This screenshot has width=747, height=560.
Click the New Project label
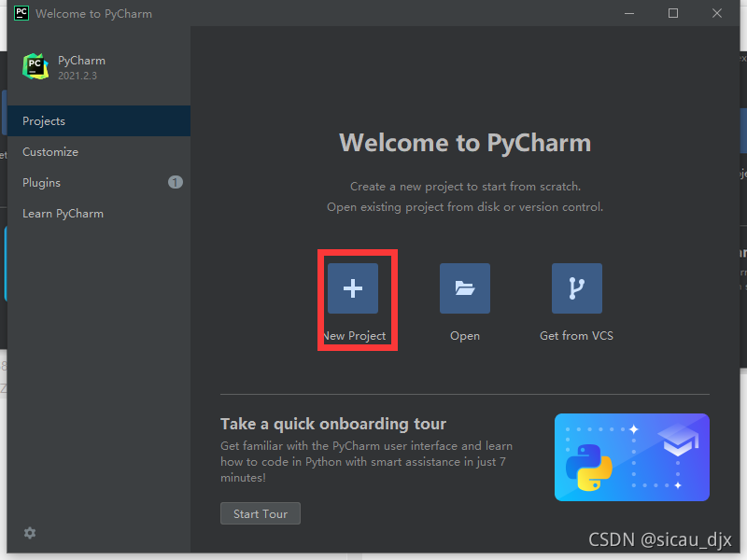tap(355, 336)
